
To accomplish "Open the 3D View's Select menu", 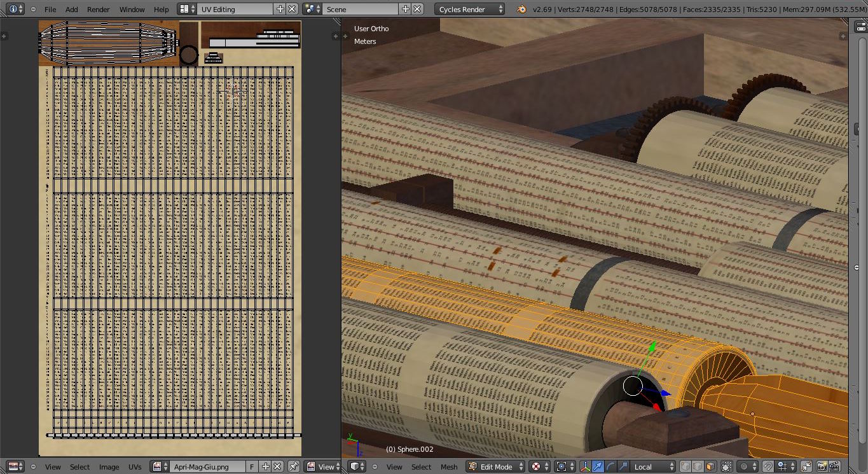I will point(421,466).
